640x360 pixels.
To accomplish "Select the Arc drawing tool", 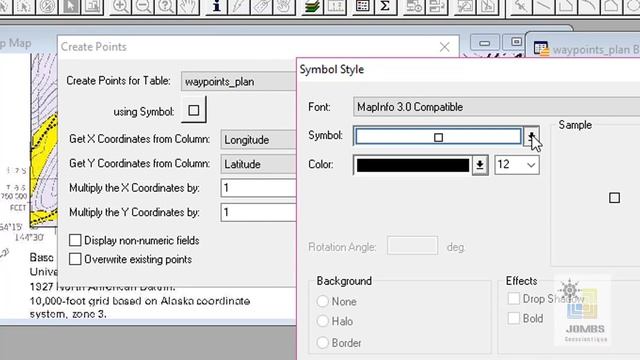I will click(x=588, y=7).
